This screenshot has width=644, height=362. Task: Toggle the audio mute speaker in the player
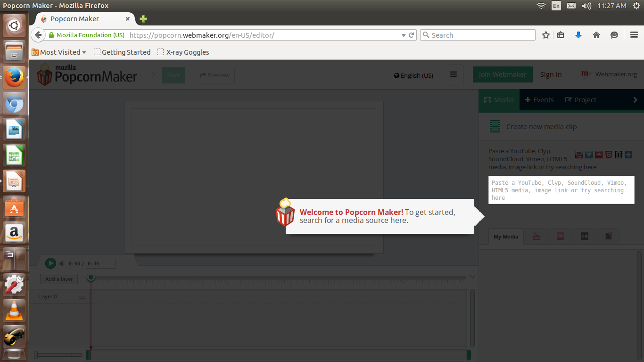click(62, 263)
